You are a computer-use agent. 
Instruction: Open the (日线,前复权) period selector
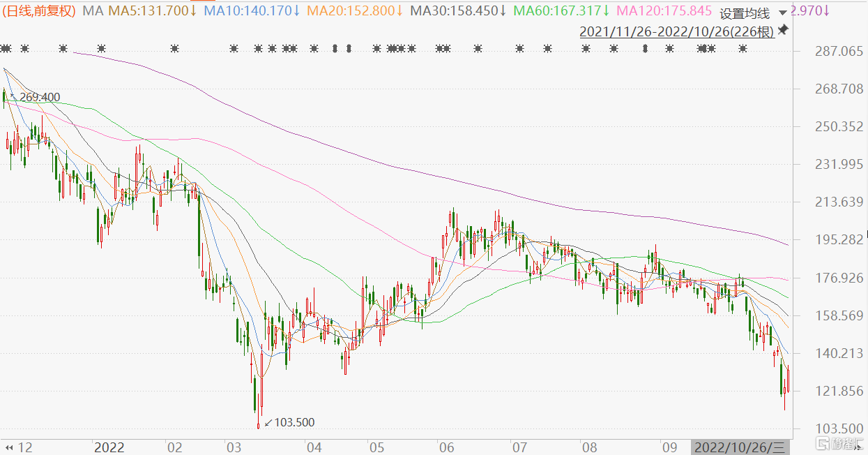click(40, 11)
